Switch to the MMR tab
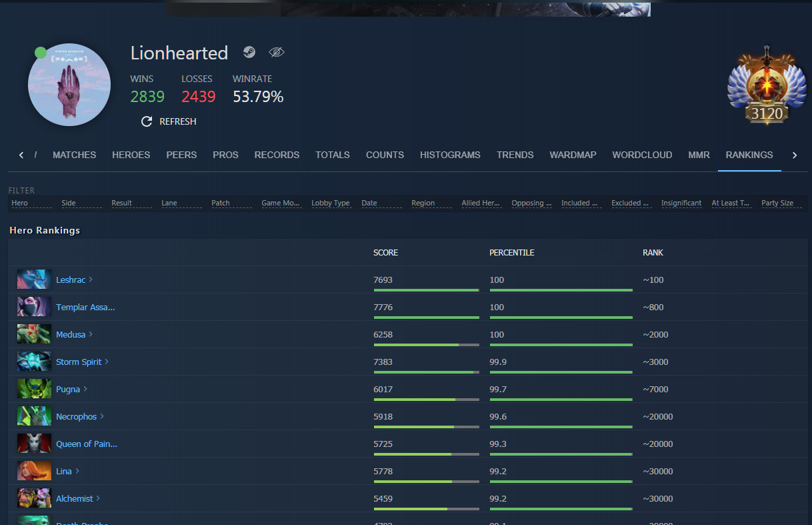The width and height of the screenshot is (812, 525). pyautogui.click(x=699, y=155)
